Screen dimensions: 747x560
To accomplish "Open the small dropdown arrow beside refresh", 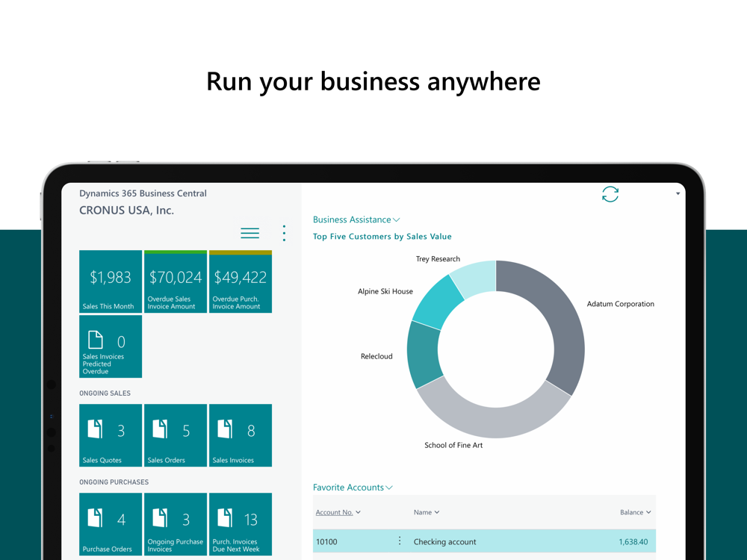I will pyautogui.click(x=678, y=193).
